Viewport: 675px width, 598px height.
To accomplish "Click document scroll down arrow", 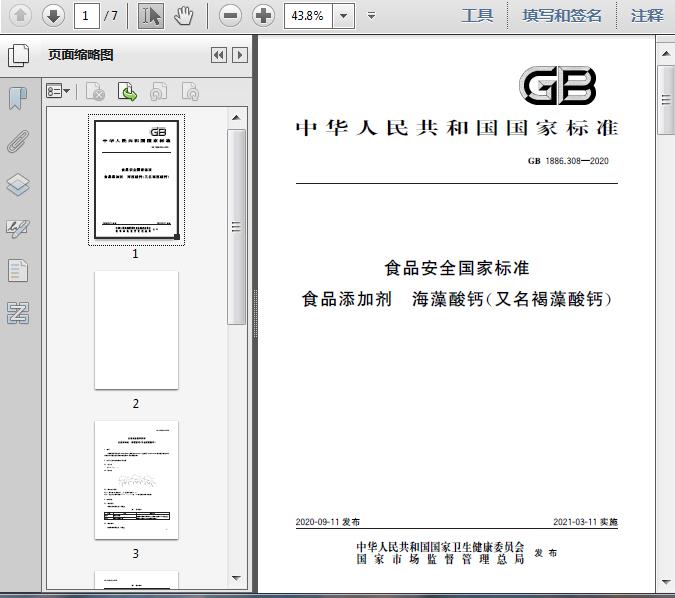I will pos(666,582).
